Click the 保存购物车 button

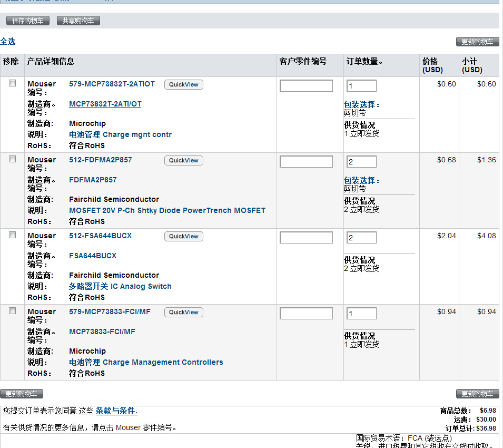[28, 21]
